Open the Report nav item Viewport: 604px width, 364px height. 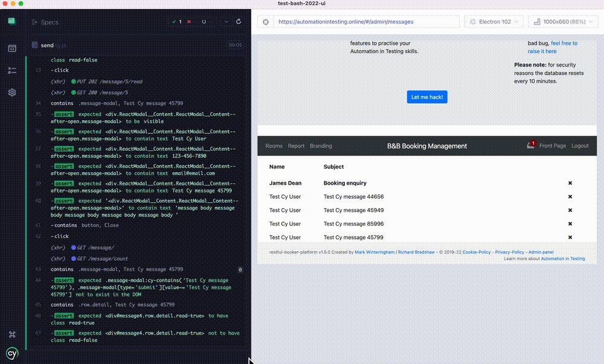pyautogui.click(x=296, y=146)
